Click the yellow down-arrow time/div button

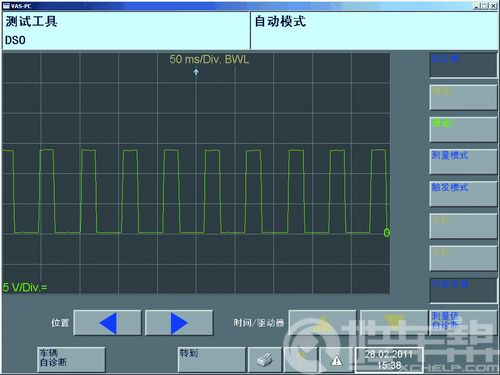click(x=394, y=323)
